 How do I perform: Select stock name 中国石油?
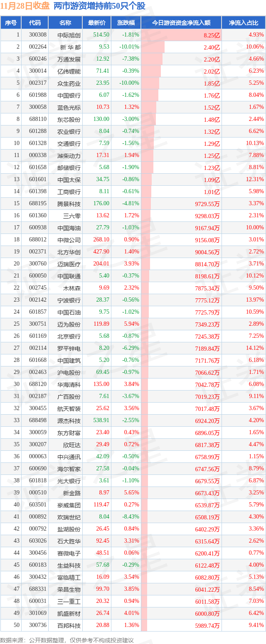pos(69,312)
